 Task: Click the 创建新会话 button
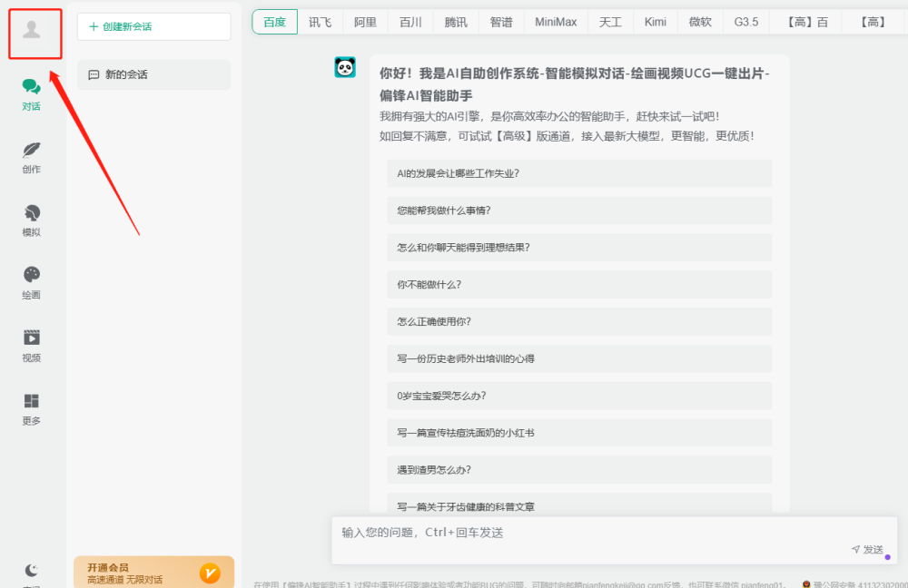(x=154, y=26)
